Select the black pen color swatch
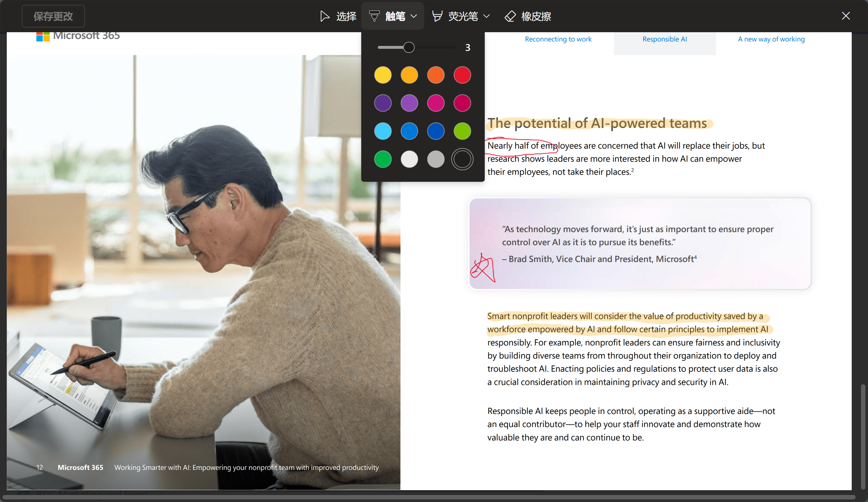 pyautogui.click(x=462, y=159)
